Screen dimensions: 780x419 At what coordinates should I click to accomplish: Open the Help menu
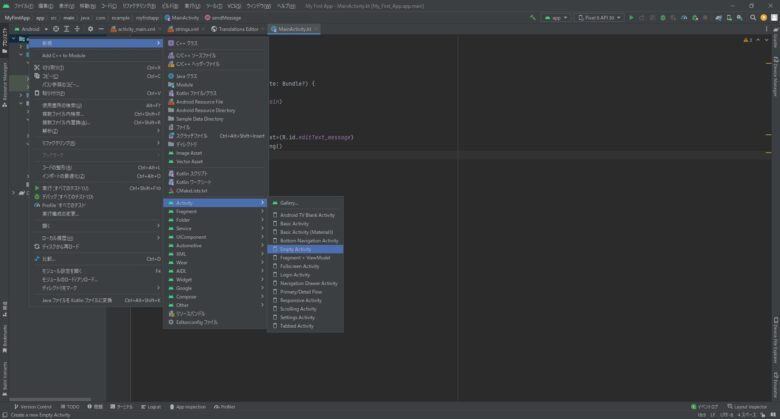[x=286, y=6]
